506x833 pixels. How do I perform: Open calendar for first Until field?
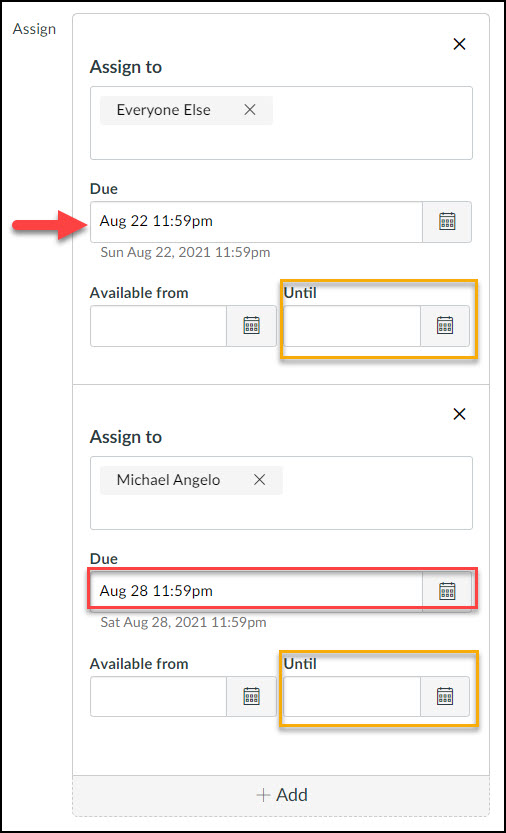[444, 326]
